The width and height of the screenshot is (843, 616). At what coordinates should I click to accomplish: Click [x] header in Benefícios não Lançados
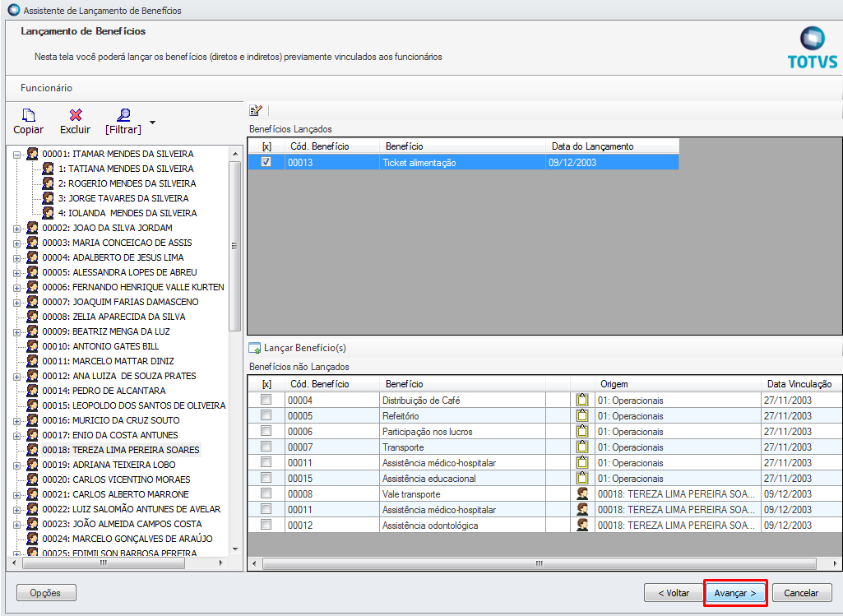click(x=266, y=384)
